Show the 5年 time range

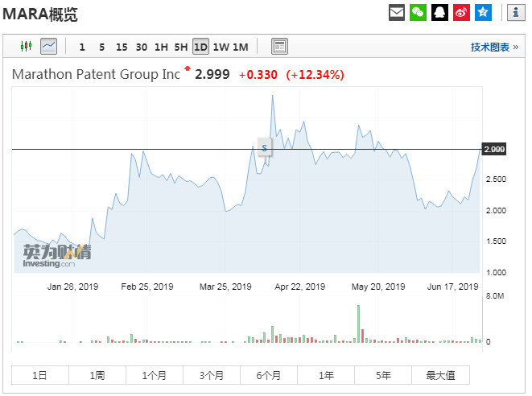[383, 375]
